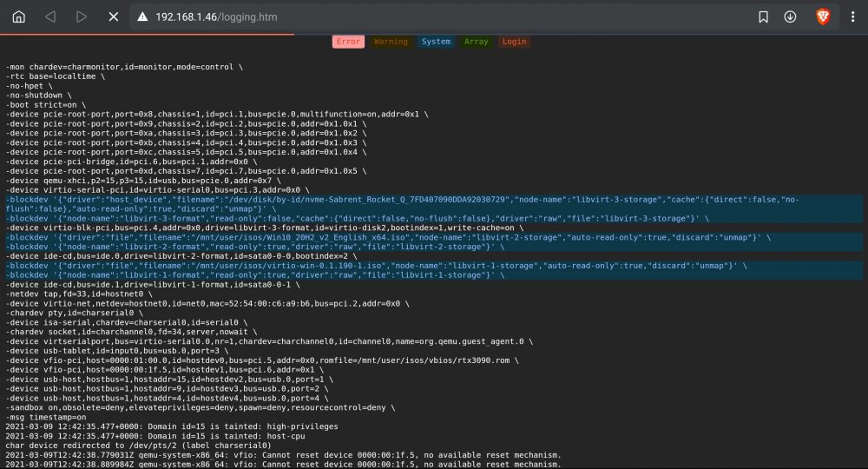
Task: Click the '-mon chardev=charmonitor' log line
Action: coord(124,67)
